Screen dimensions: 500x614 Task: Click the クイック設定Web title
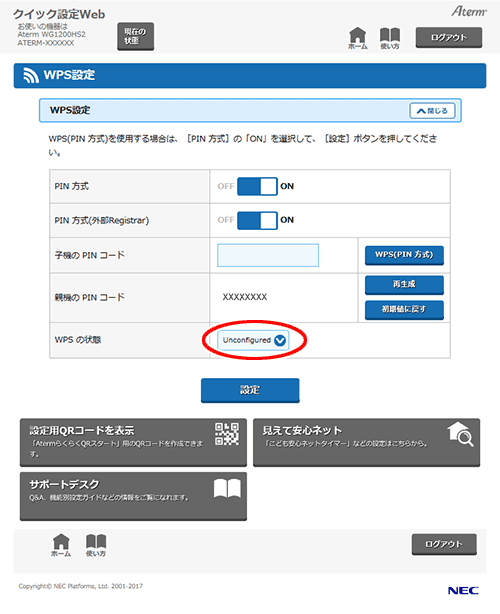click(x=59, y=14)
